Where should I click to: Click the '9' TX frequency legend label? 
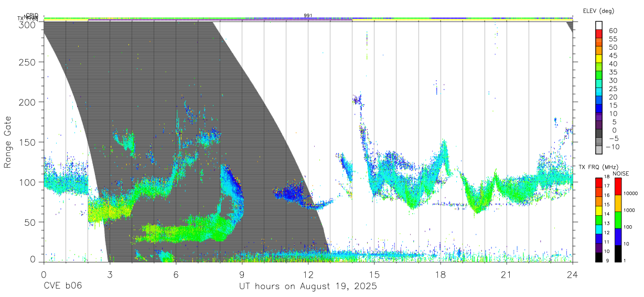[607, 260]
